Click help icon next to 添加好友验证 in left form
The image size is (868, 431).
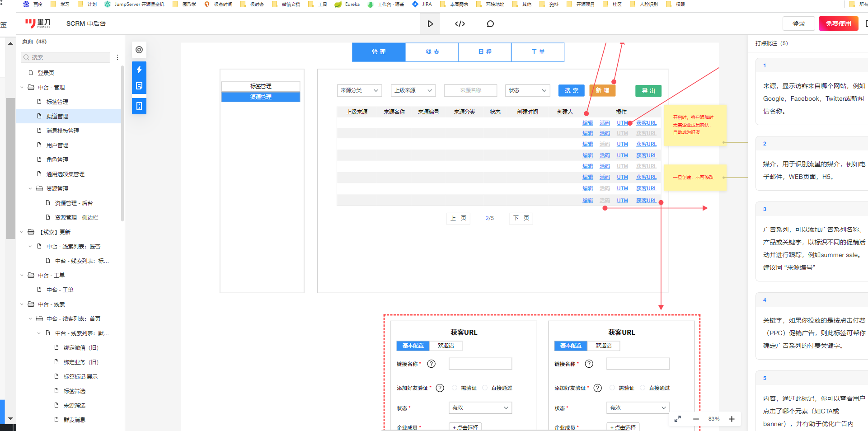pos(440,388)
